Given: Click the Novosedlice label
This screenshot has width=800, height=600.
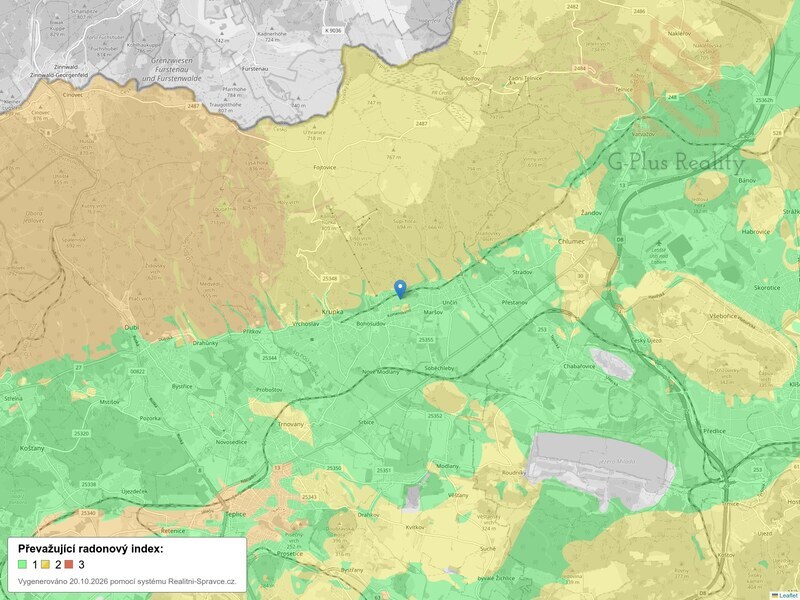Looking at the screenshot, I should click(x=231, y=442).
